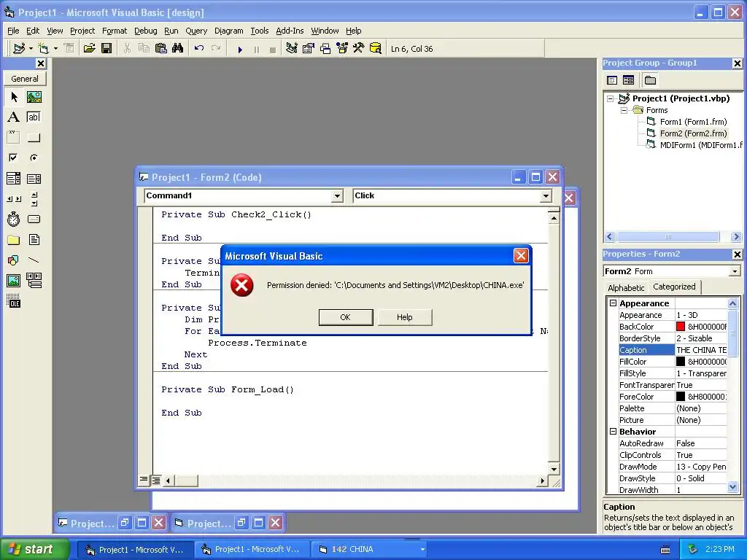
Task: Click the Add Form toolbar icon
Action: (43, 48)
